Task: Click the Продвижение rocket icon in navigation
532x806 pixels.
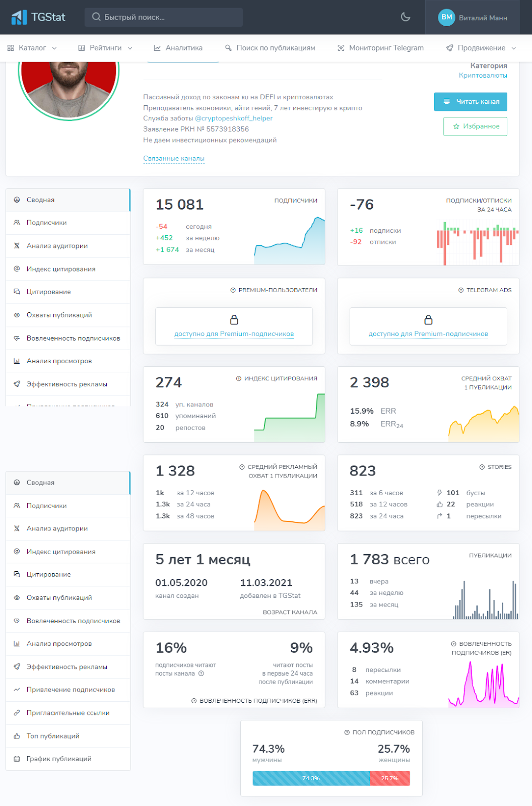Action: tap(449, 48)
